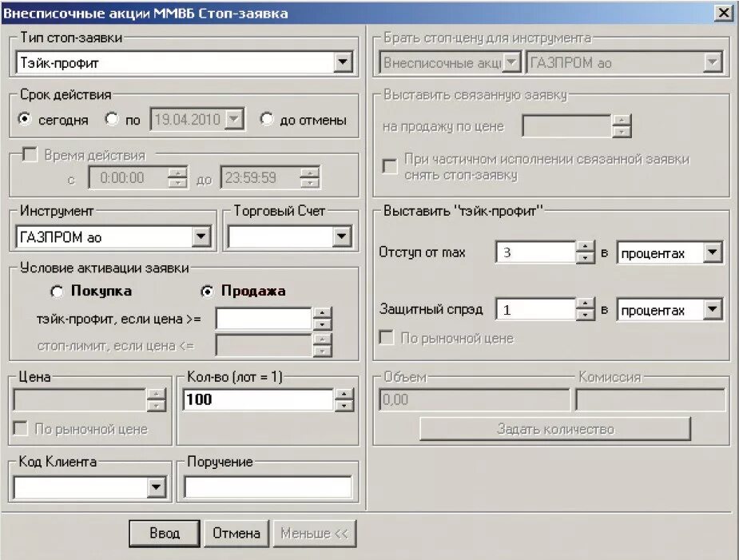
Task: Decrease the Отступ от max value
Action: tap(586, 258)
